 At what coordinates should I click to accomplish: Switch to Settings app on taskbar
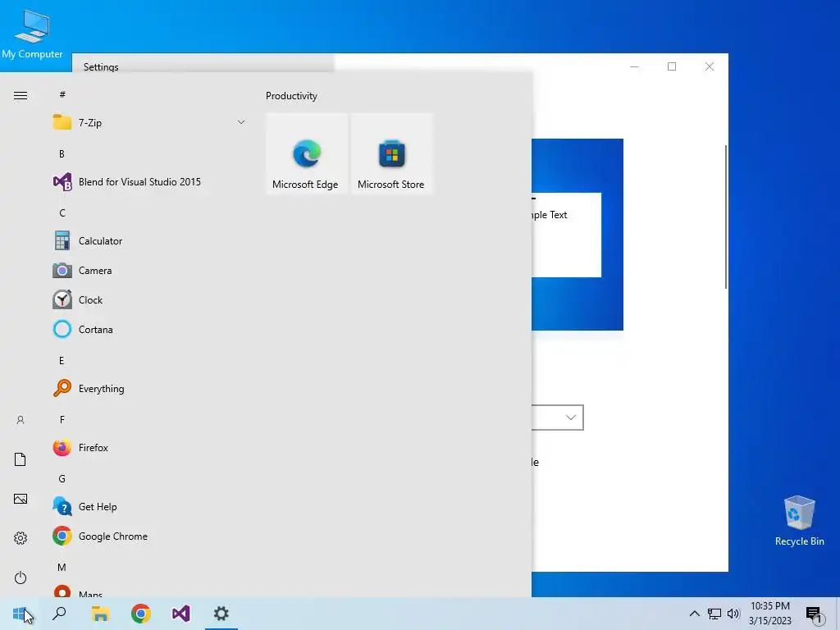221,614
